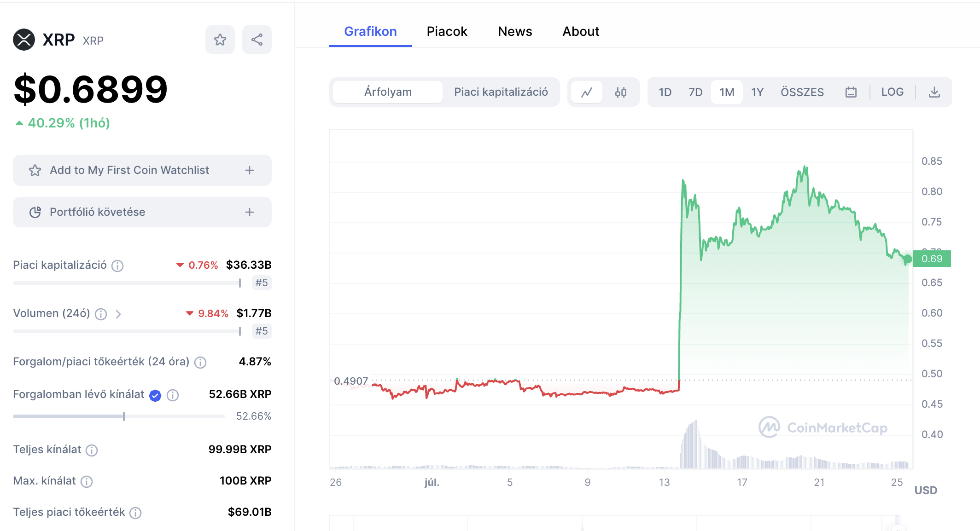
Task: Click the XRP ticker symbol text
Action: pos(93,40)
